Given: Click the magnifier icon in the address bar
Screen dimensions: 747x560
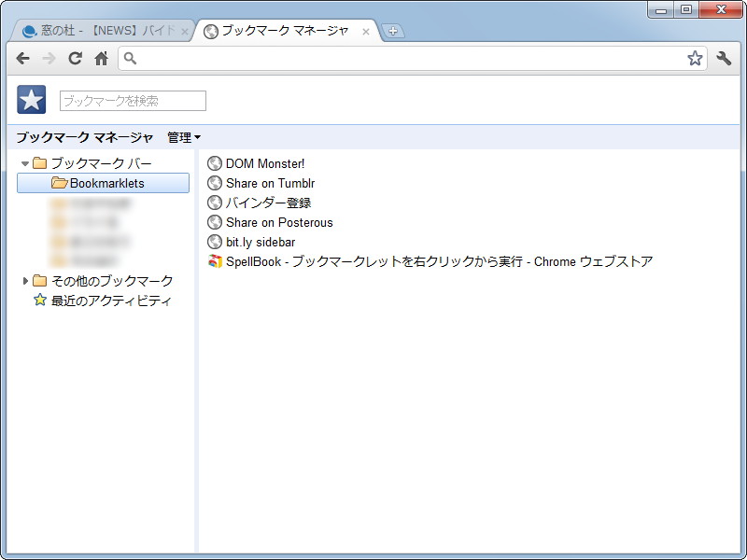Looking at the screenshot, I should [x=130, y=58].
